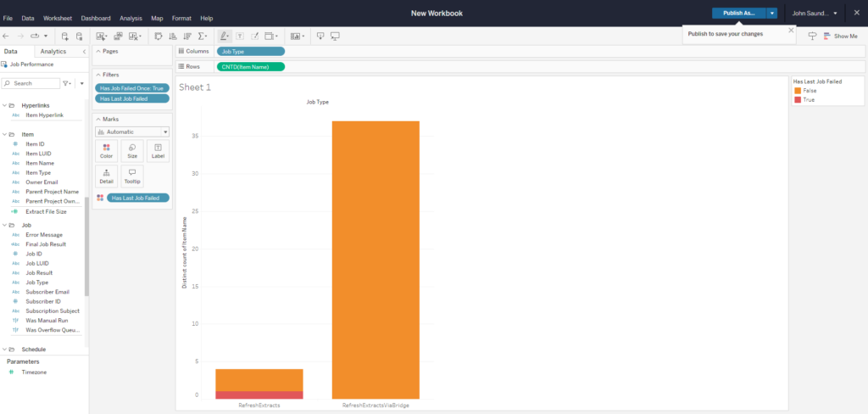Select the Job Type pill on Columns

click(250, 52)
